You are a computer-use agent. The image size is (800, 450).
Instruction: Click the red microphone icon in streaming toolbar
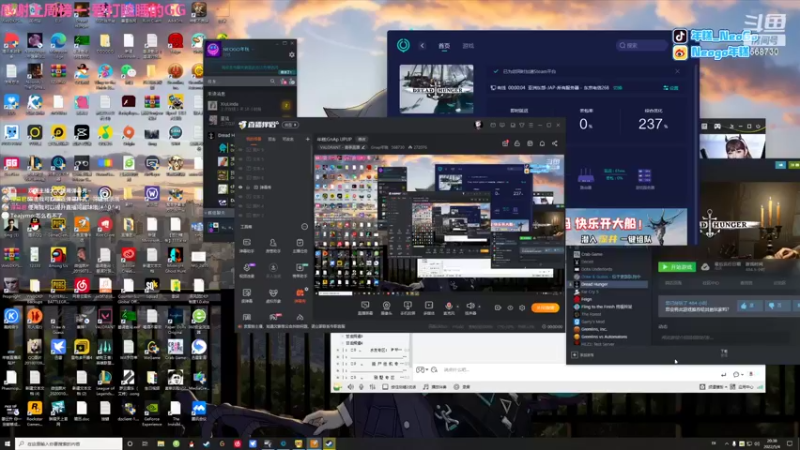click(448, 306)
